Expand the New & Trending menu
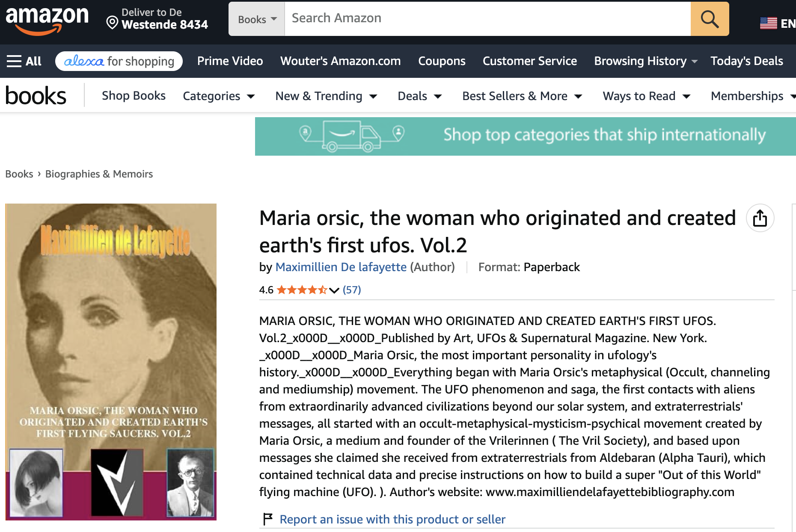Image resolution: width=796 pixels, height=532 pixels. click(326, 96)
